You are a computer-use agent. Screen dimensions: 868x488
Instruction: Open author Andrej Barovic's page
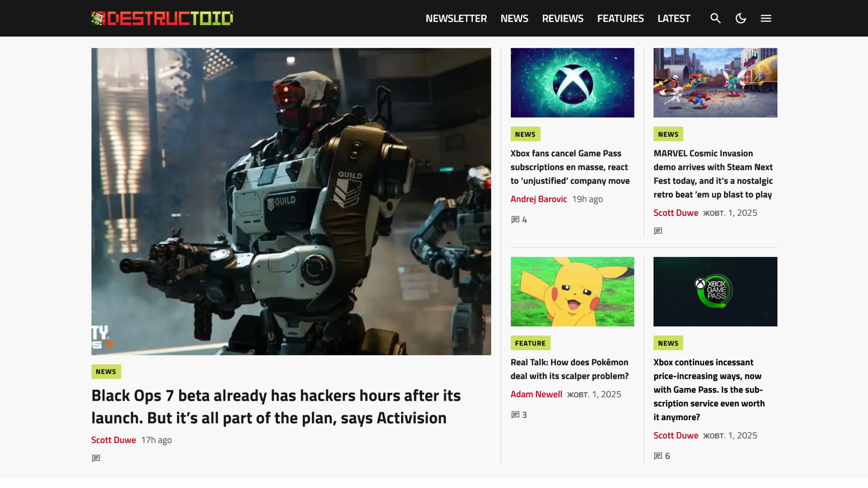click(538, 199)
